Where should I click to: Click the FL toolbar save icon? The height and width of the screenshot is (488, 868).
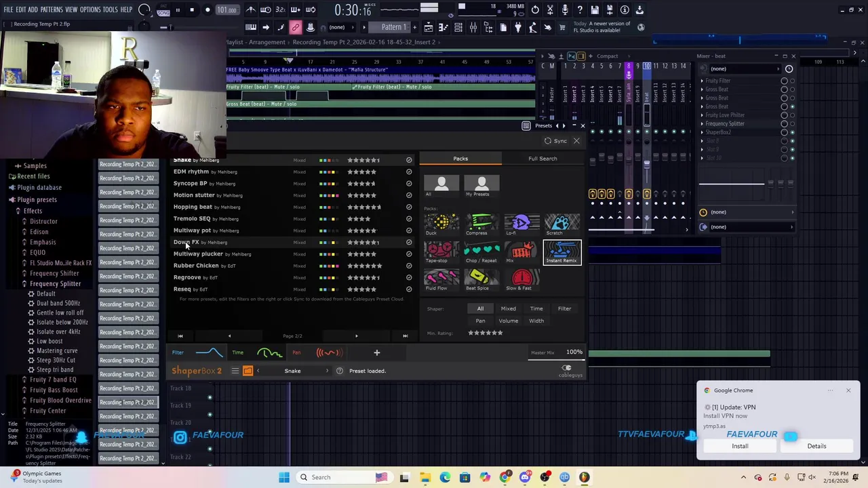[595, 9]
